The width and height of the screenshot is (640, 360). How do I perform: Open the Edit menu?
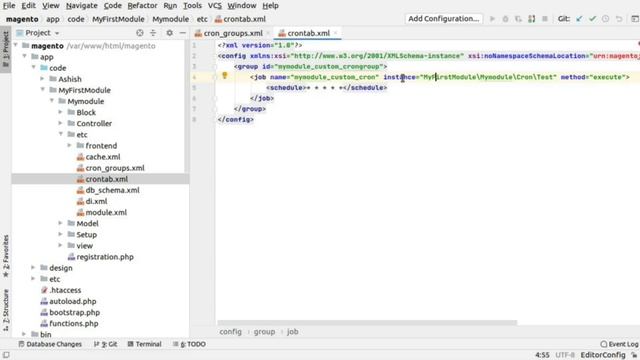[28, 6]
